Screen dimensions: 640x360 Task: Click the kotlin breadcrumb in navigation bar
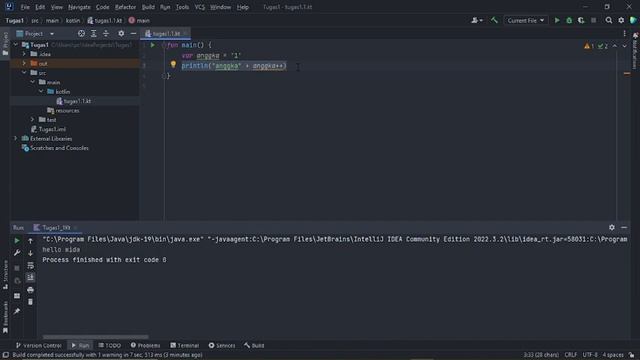pos(73,20)
